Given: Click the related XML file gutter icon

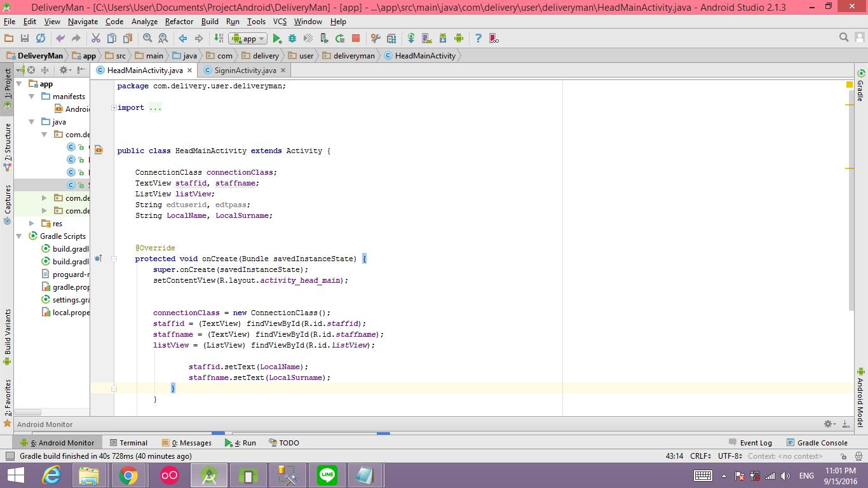Looking at the screenshot, I should point(98,151).
